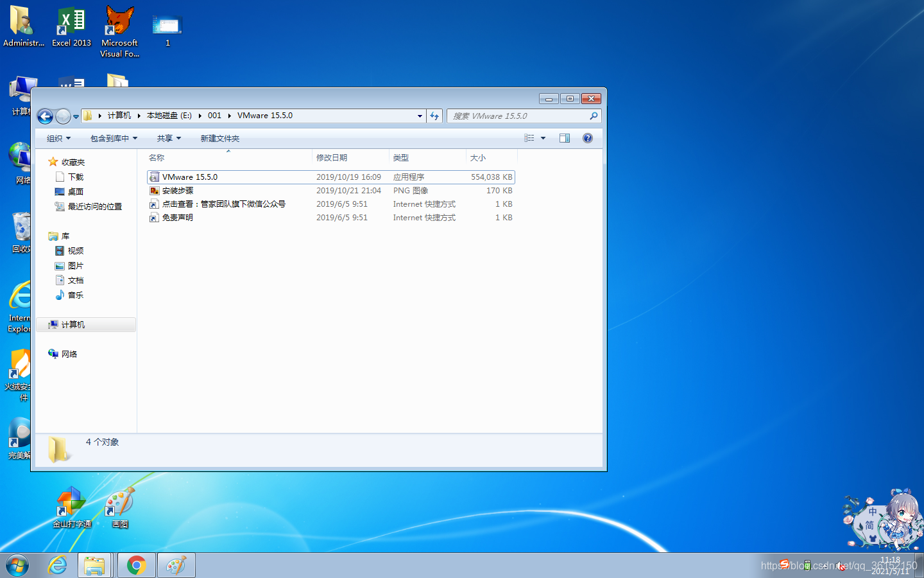Refresh the VMware 15.5.0 folder view
This screenshot has width=924, height=578.
click(434, 116)
